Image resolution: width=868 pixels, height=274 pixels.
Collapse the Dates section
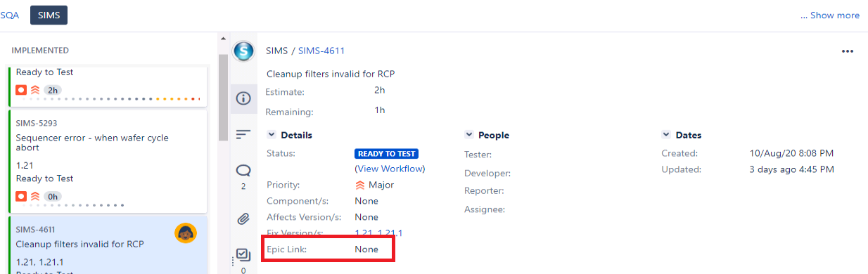tap(666, 135)
